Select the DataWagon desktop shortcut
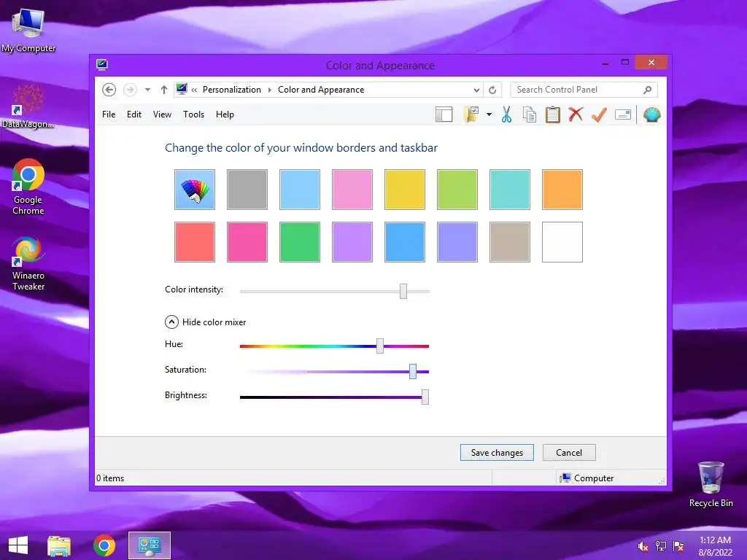The image size is (747, 560). (28, 106)
